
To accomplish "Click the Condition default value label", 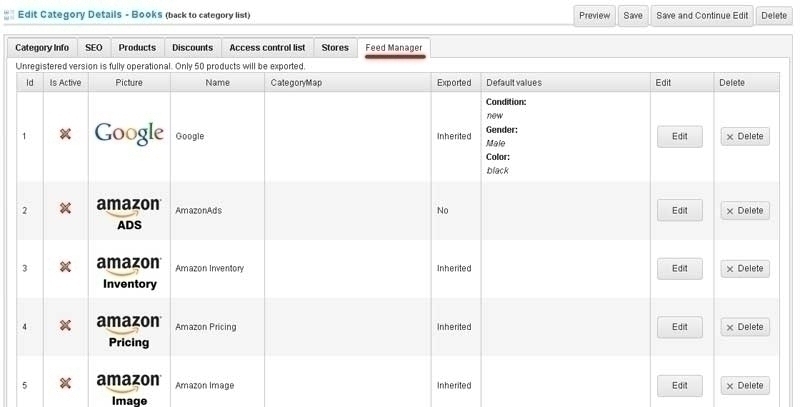I will 506,102.
